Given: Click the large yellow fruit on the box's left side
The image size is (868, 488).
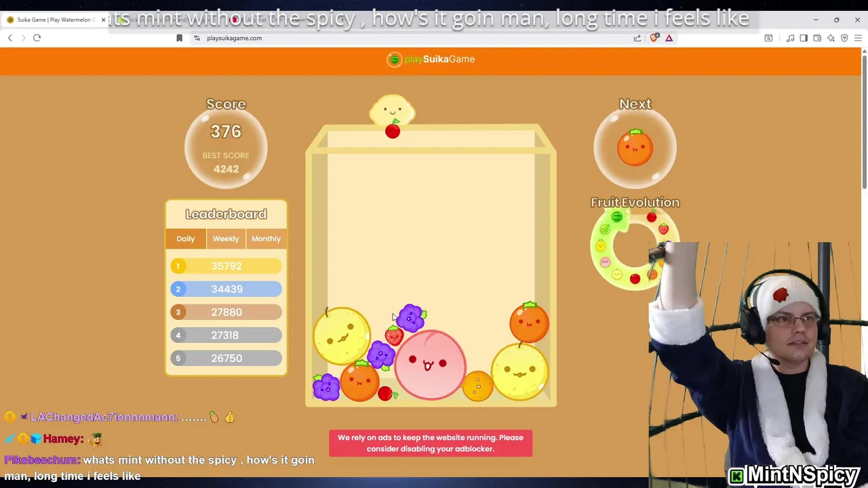Looking at the screenshot, I should (x=342, y=335).
